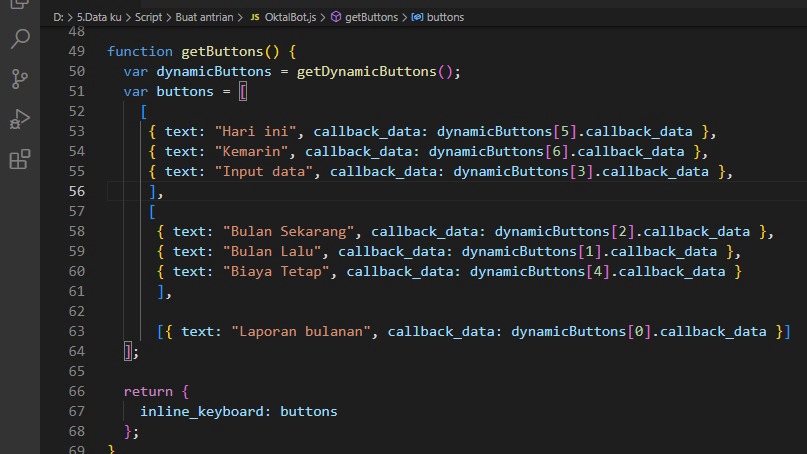Open the Extensions view
This screenshot has width=807, height=454.
(20, 159)
